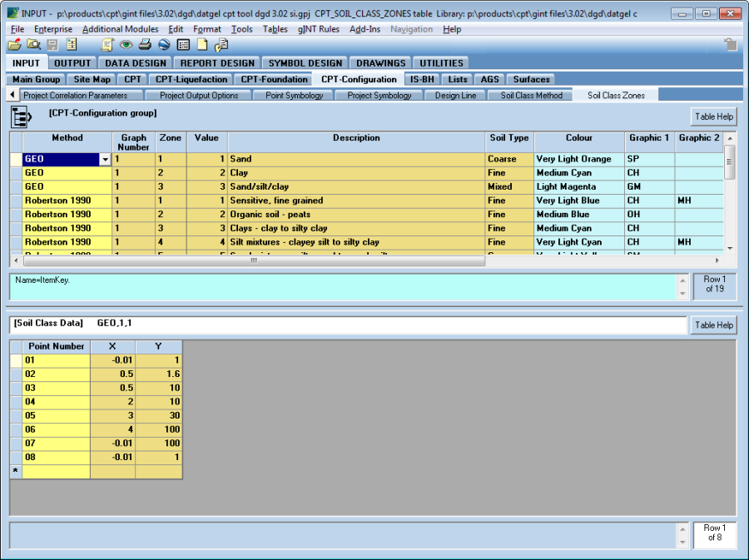The width and height of the screenshot is (749, 560).
Task: Click lower Table Help button for Soil Class Data
Action: [x=713, y=325]
